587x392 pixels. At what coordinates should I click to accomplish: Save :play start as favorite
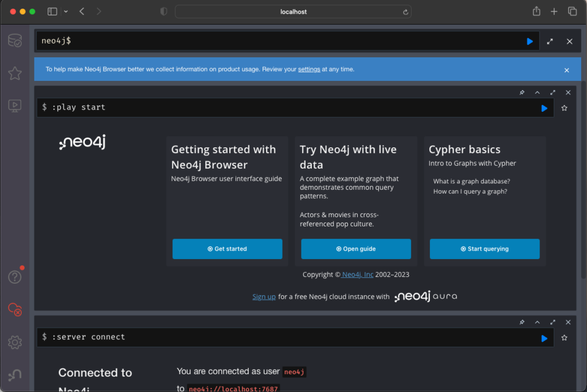564,108
